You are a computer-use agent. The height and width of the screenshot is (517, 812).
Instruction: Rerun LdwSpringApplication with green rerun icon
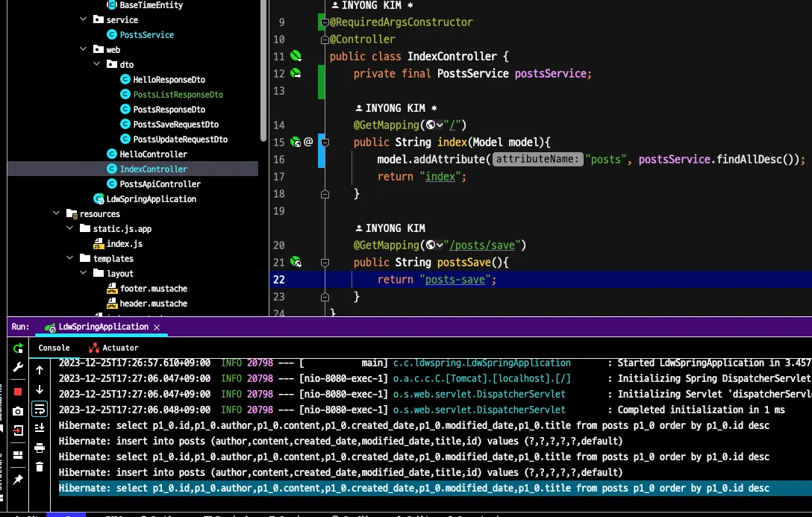point(18,348)
